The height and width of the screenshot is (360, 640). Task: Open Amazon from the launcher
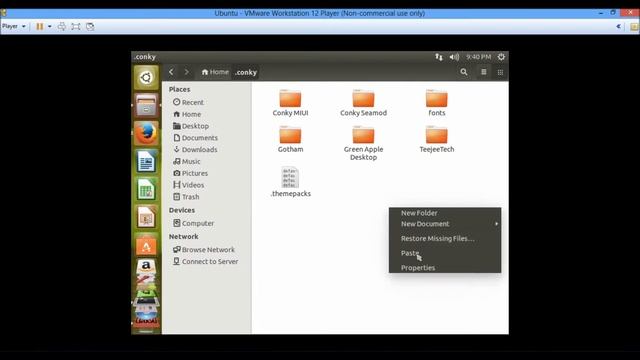coord(146,267)
